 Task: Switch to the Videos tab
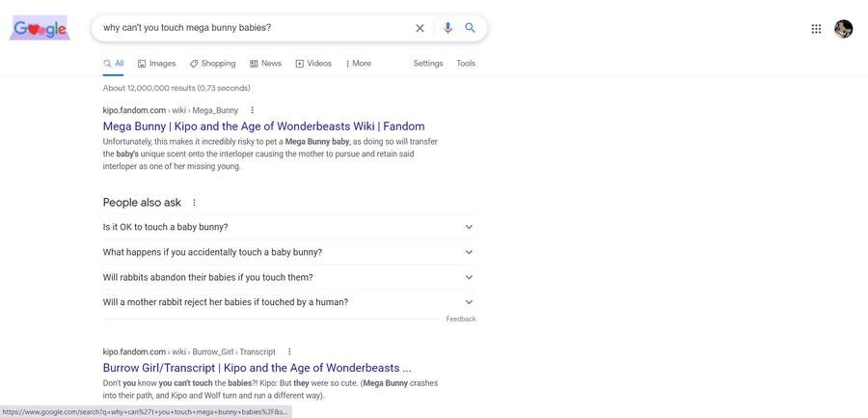click(x=313, y=63)
